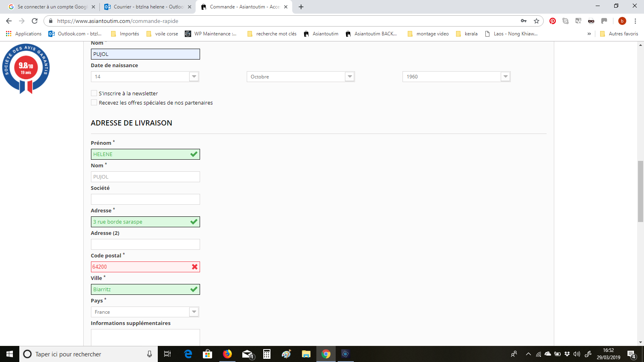Click the Code postal field 64200
This screenshot has height=362, width=644.
tap(145, 267)
